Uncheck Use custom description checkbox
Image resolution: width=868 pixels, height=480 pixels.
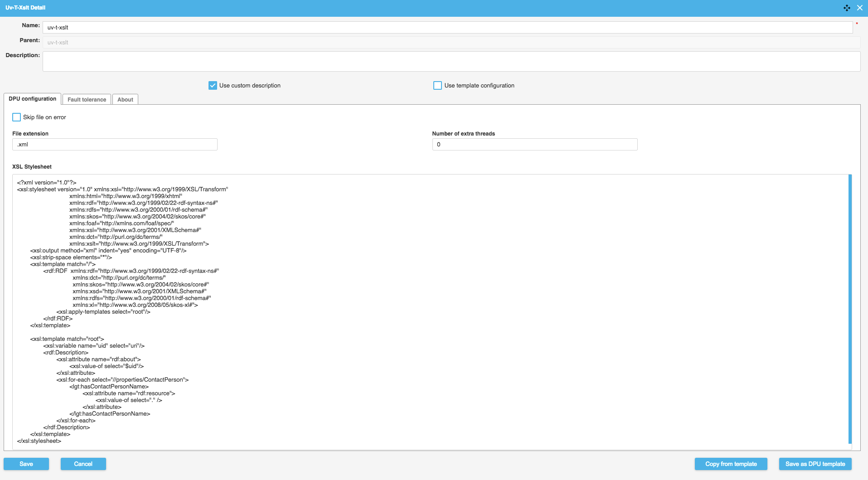point(213,86)
